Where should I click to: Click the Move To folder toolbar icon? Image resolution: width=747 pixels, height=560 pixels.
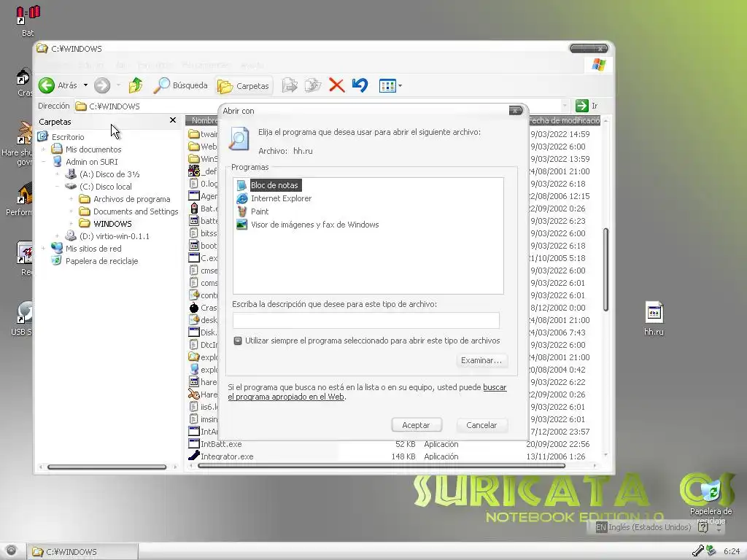289,86
